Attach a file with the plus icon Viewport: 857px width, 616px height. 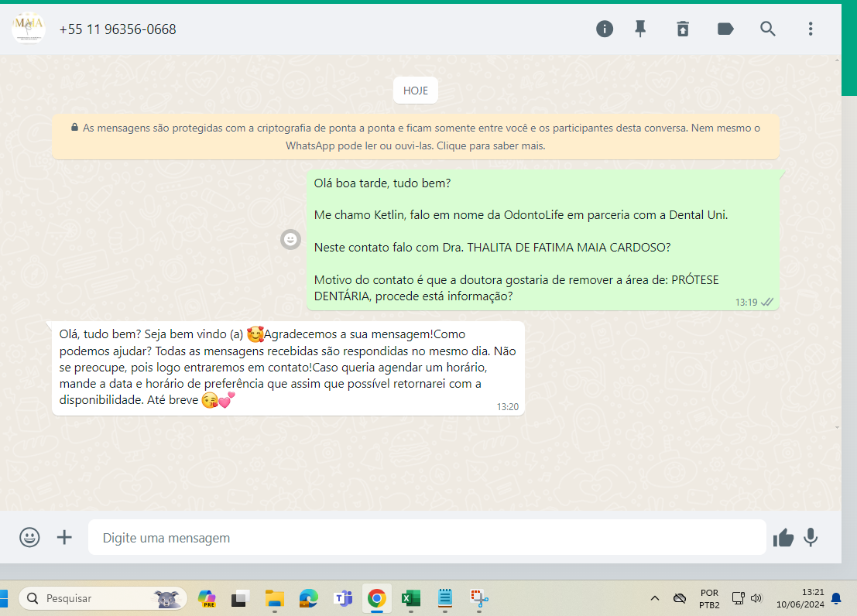64,537
